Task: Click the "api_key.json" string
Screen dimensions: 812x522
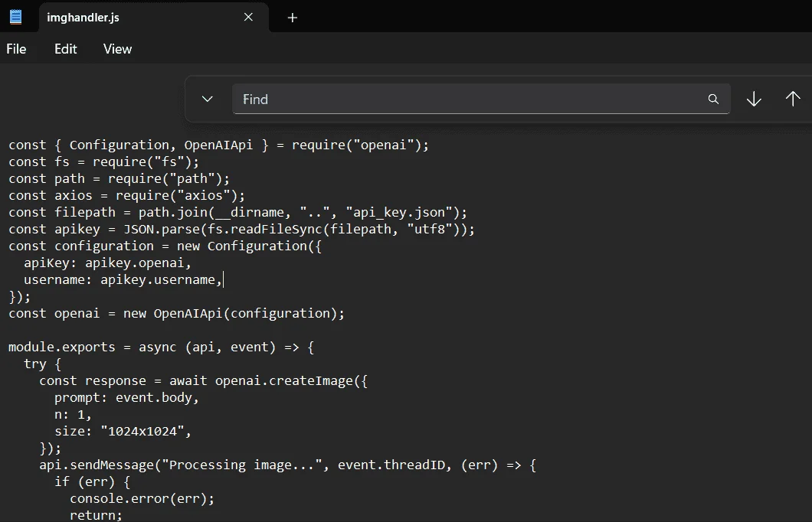Action: pyautogui.click(x=399, y=212)
